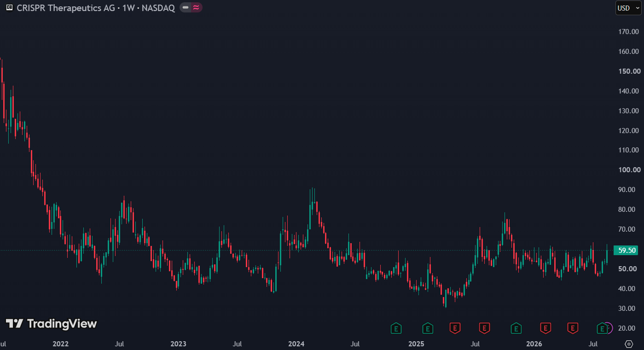Viewport: 644px width, 350px height.
Task: Click the CRISPR symbol logo icon
Action: 9,8
